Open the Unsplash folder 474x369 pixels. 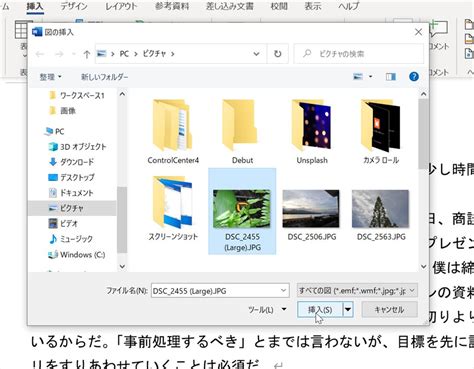[x=312, y=132]
